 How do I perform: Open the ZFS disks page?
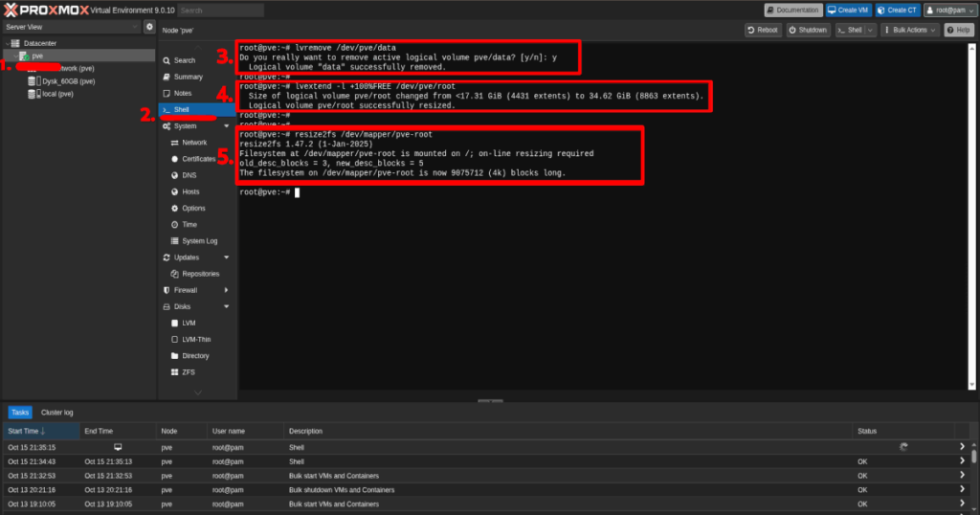pyautogui.click(x=189, y=371)
